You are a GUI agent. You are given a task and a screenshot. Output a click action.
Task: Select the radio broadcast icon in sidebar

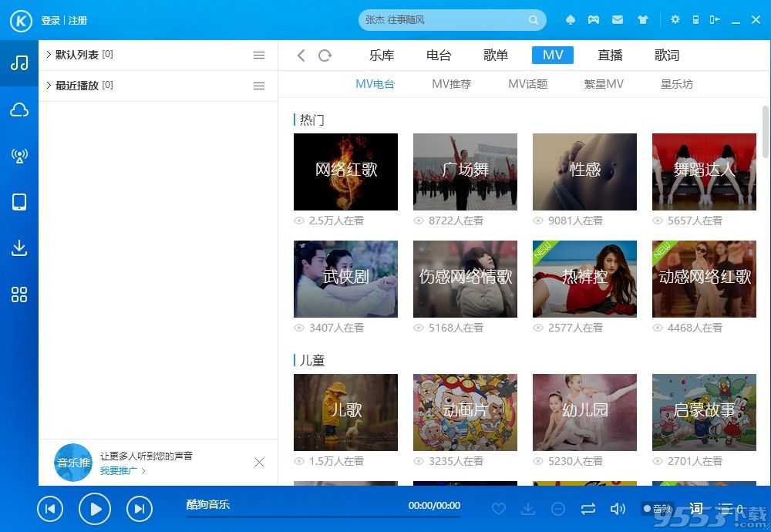(x=19, y=156)
